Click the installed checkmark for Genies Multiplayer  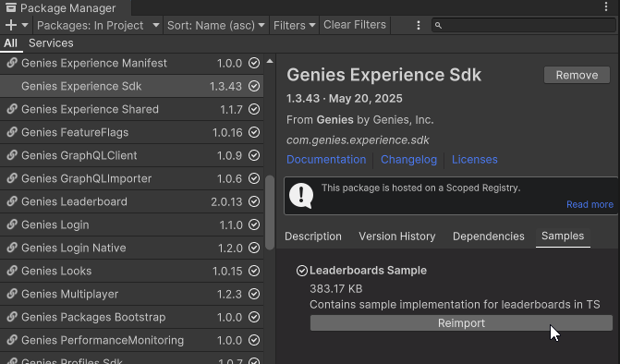(254, 294)
